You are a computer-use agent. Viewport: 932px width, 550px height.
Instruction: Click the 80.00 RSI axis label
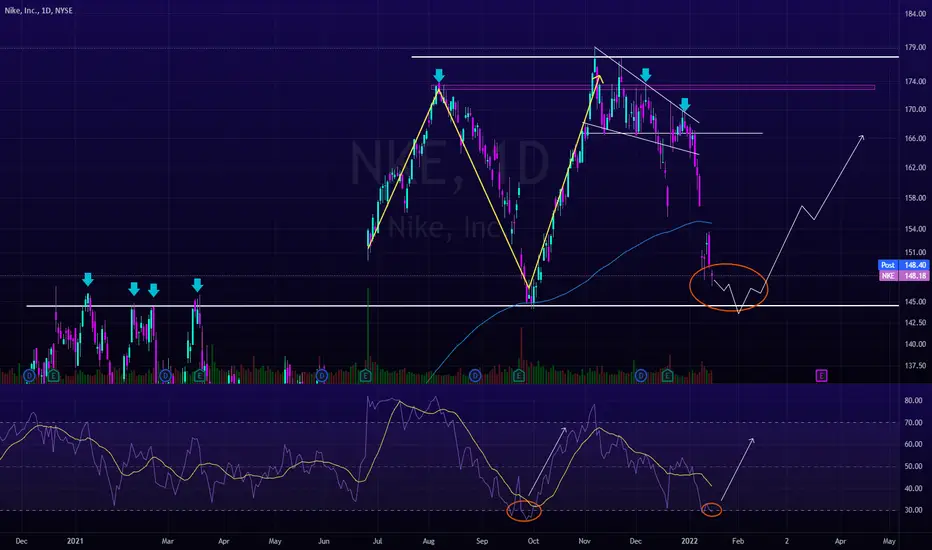[x=913, y=401]
